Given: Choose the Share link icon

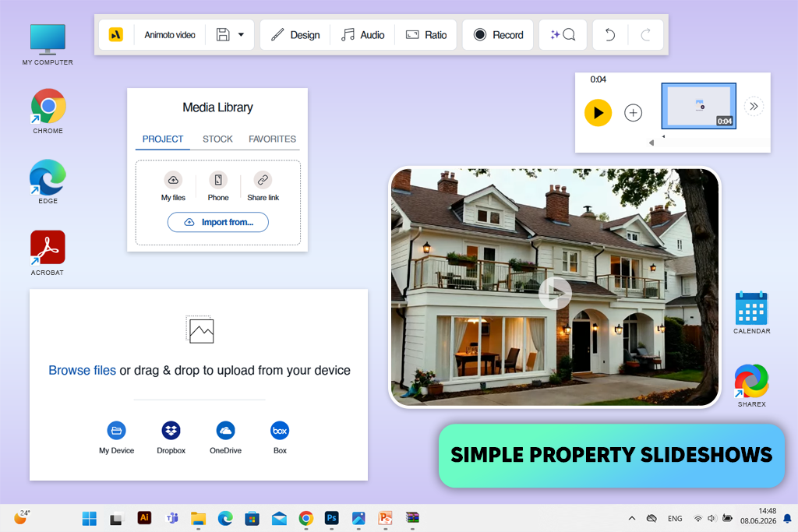Looking at the screenshot, I should (x=263, y=180).
